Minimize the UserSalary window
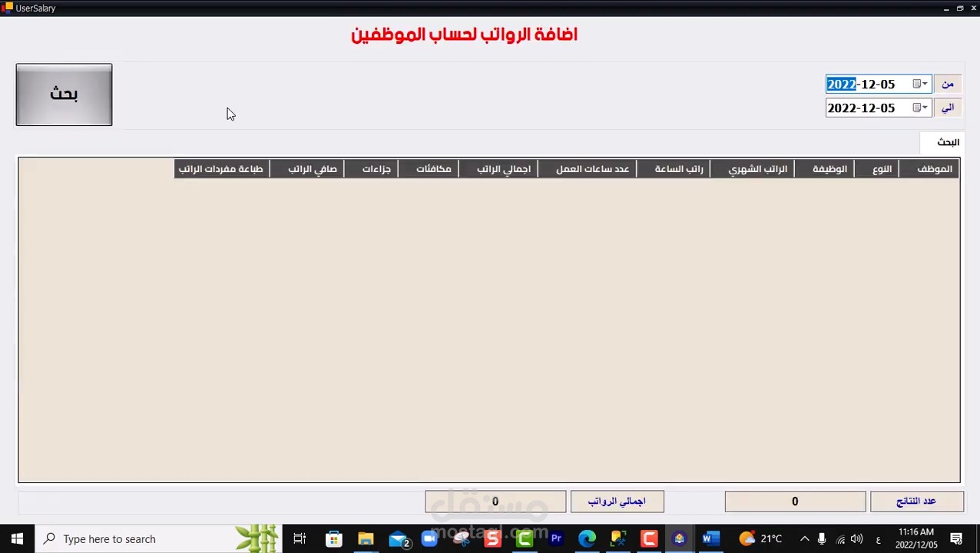This screenshot has width=980, height=553. pos(946,8)
